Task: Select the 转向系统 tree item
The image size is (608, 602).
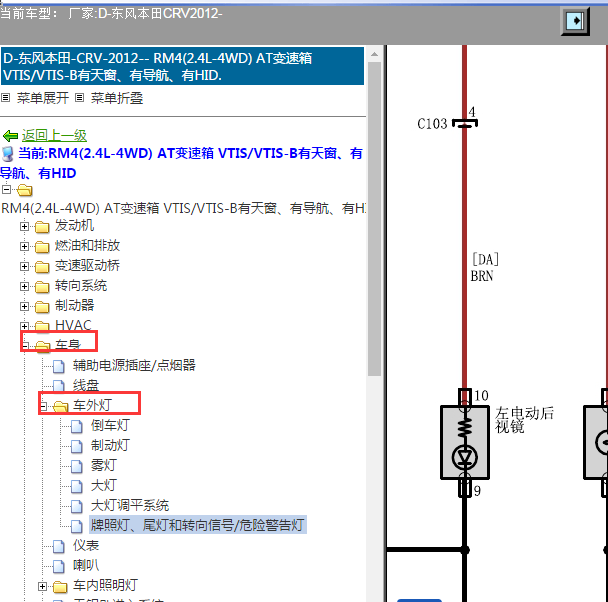Action: tap(81, 286)
